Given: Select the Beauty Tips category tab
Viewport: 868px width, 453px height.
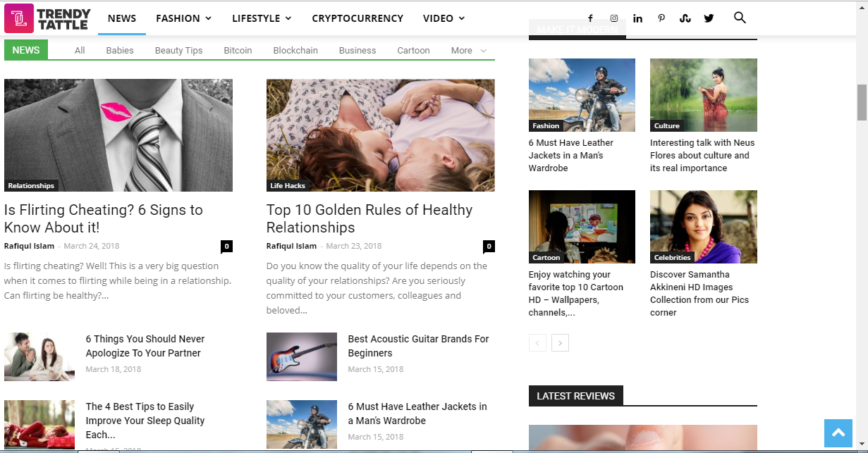Looking at the screenshot, I should (x=178, y=51).
